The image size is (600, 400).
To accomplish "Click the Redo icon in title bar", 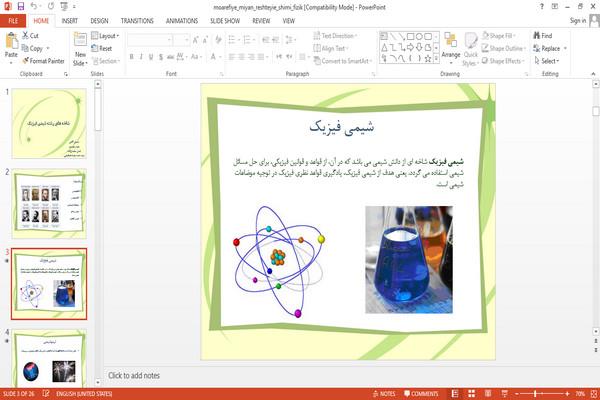I will click(51, 7).
